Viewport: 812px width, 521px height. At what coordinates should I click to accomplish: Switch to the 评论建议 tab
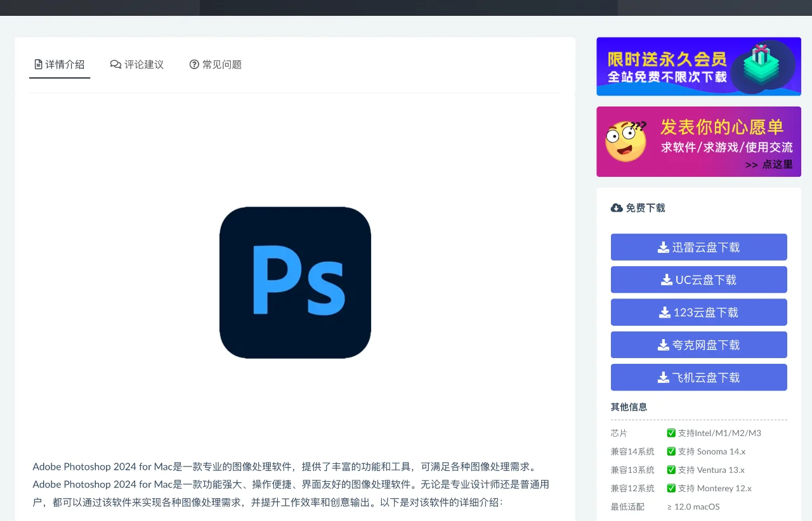[x=137, y=65]
